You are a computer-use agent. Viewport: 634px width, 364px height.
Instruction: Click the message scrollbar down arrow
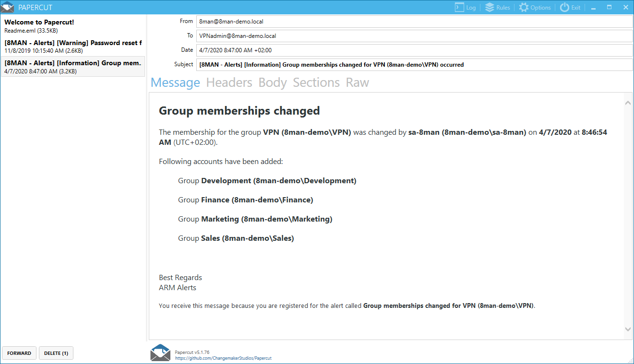coord(628,329)
